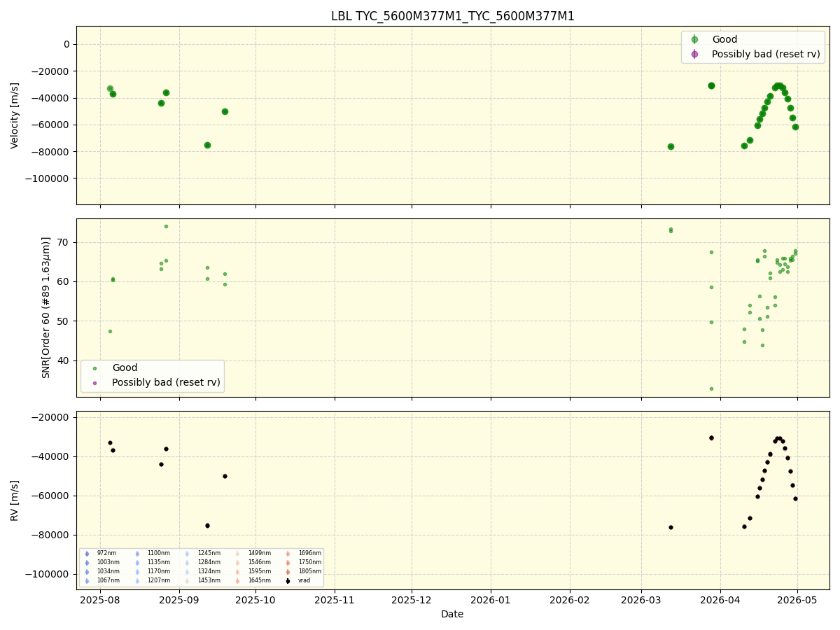This screenshot has height=630, width=840.
Task: Click the 1207nm legend marker
Action: pos(137,581)
